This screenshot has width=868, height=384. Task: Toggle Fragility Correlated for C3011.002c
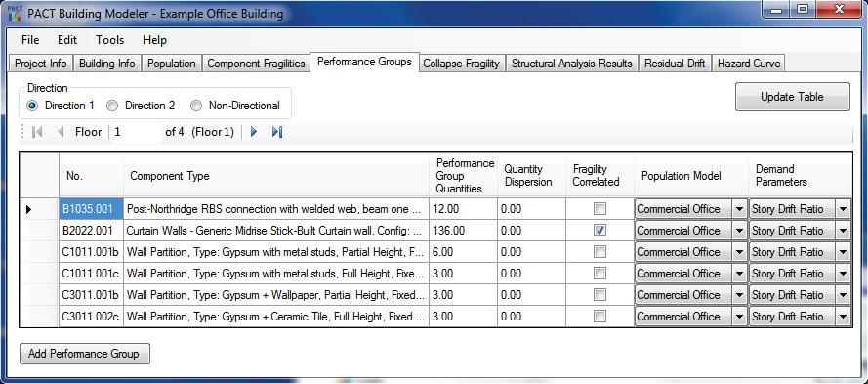[x=599, y=316]
